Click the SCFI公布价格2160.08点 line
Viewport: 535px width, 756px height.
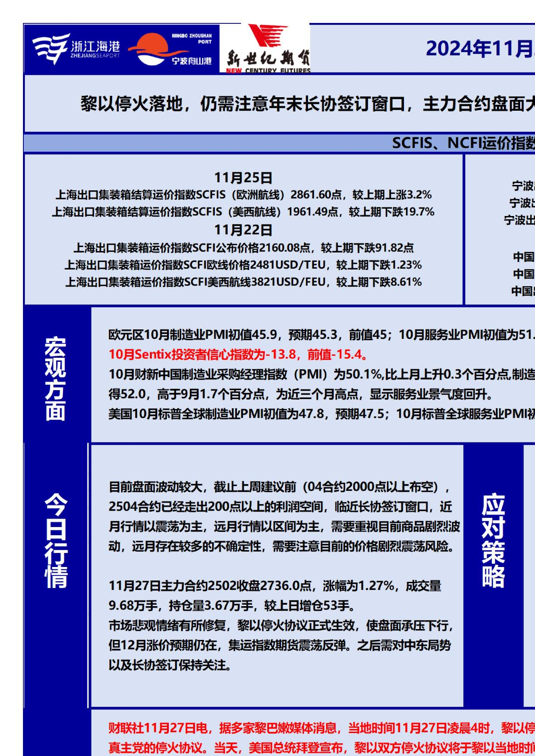(243, 248)
